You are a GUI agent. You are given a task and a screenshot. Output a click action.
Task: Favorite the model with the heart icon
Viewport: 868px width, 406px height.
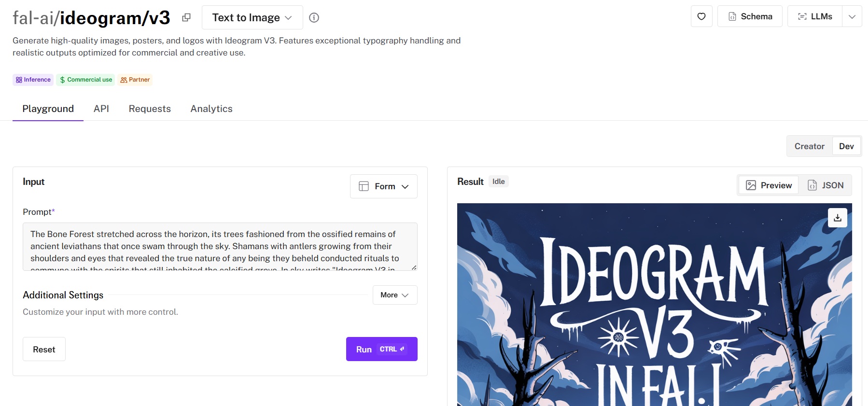pyautogui.click(x=701, y=16)
